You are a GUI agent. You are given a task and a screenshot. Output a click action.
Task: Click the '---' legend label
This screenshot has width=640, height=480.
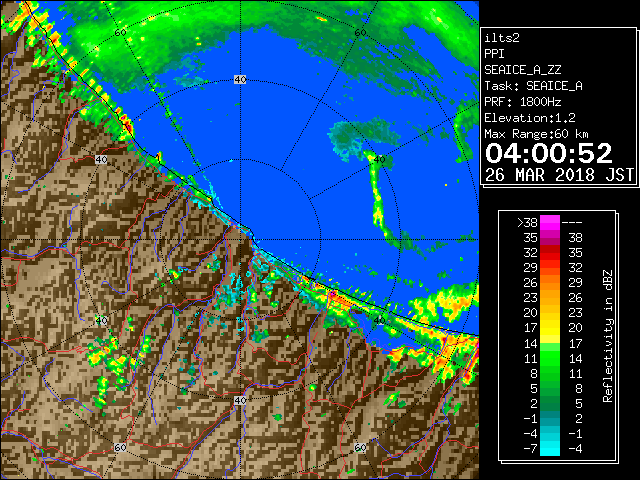click(x=572, y=223)
